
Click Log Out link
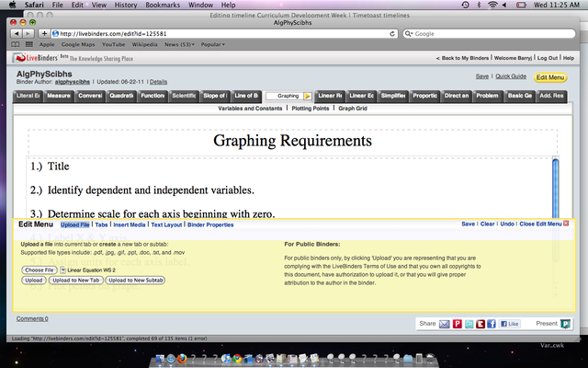pos(548,58)
